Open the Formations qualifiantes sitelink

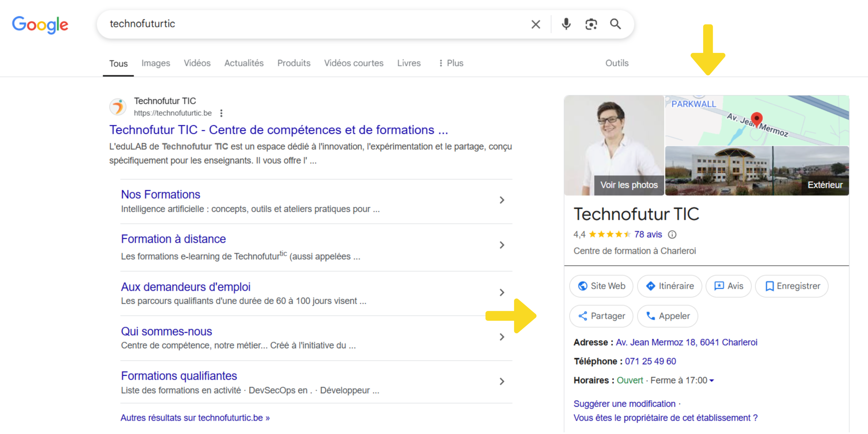tap(179, 376)
